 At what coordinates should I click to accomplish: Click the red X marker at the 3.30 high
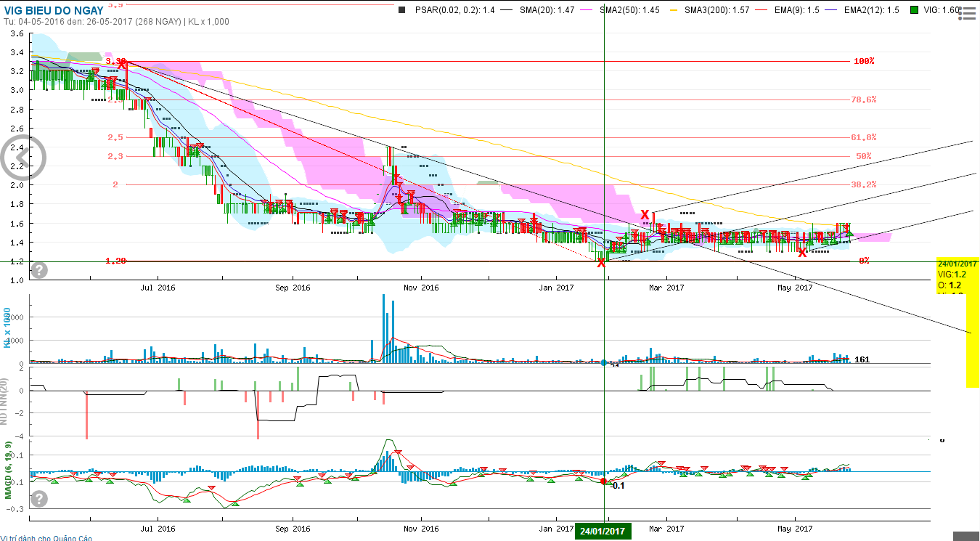tap(123, 65)
